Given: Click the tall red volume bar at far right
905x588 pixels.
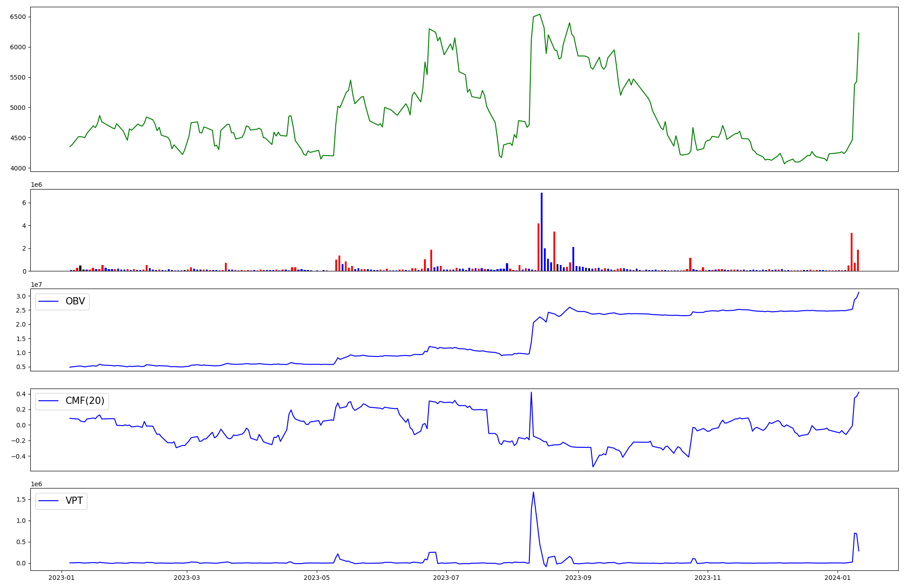Looking at the screenshot, I should (x=852, y=251).
